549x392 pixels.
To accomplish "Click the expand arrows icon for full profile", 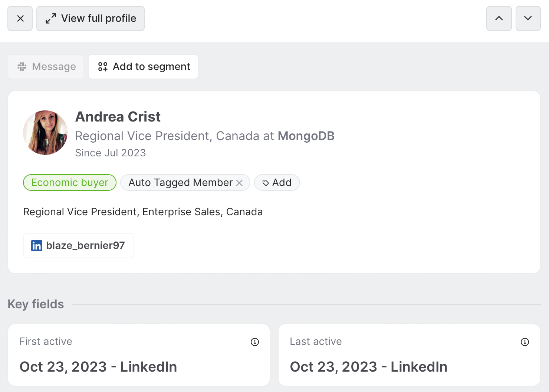I will click(51, 19).
